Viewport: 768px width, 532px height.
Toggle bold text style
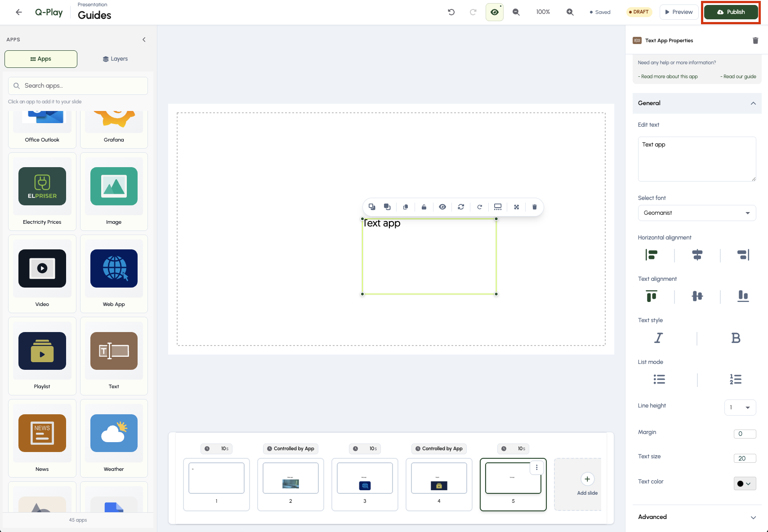736,338
